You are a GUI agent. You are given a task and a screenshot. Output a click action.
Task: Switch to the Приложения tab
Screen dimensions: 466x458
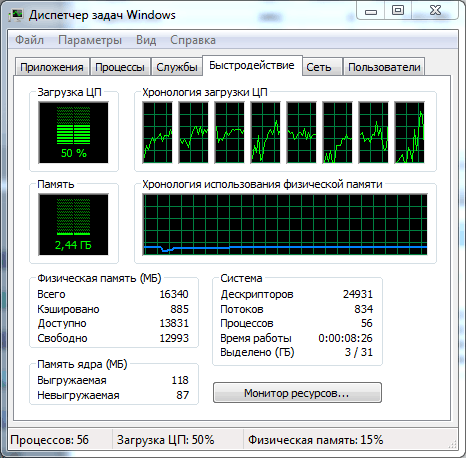tap(52, 67)
